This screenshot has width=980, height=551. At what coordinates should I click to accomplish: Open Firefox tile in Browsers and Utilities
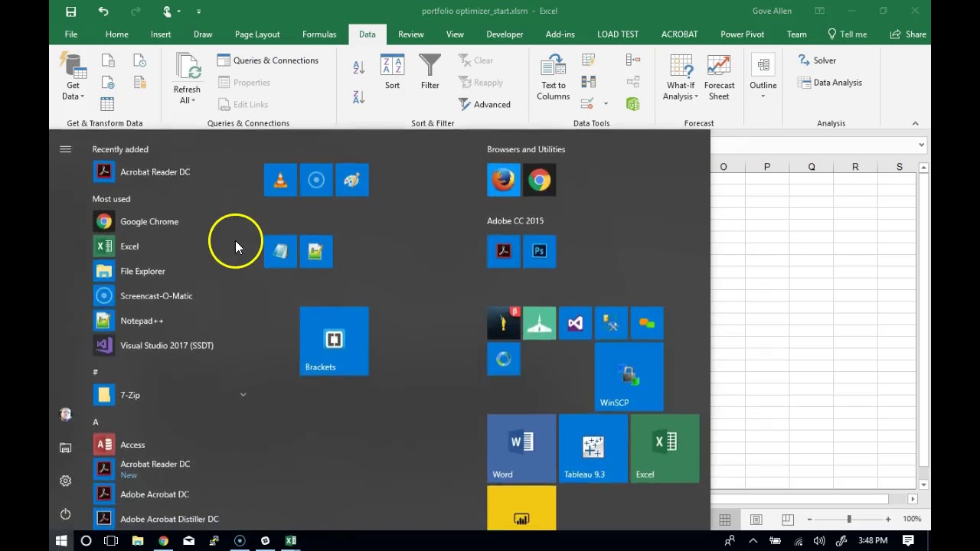[x=503, y=180]
